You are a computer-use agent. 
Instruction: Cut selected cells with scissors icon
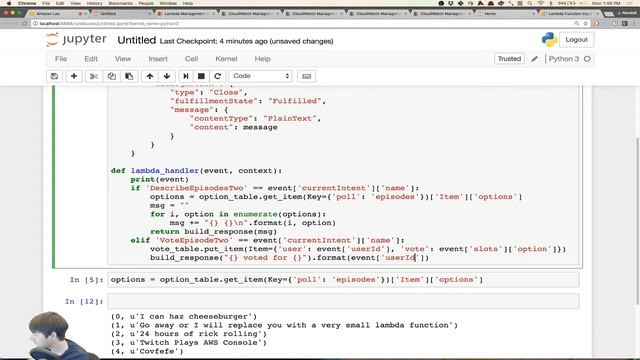click(94, 76)
